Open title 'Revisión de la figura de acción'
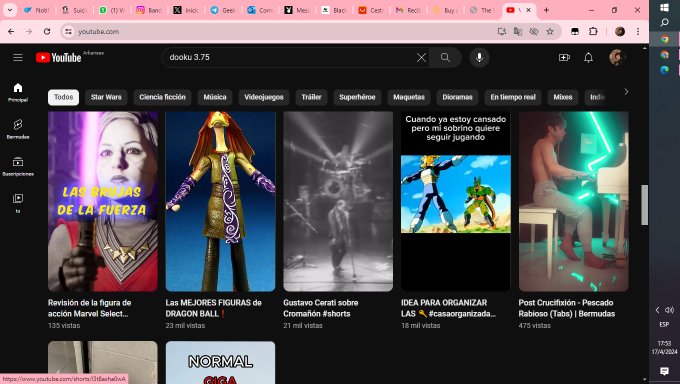This screenshot has height=384, width=680. click(x=89, y=308)
